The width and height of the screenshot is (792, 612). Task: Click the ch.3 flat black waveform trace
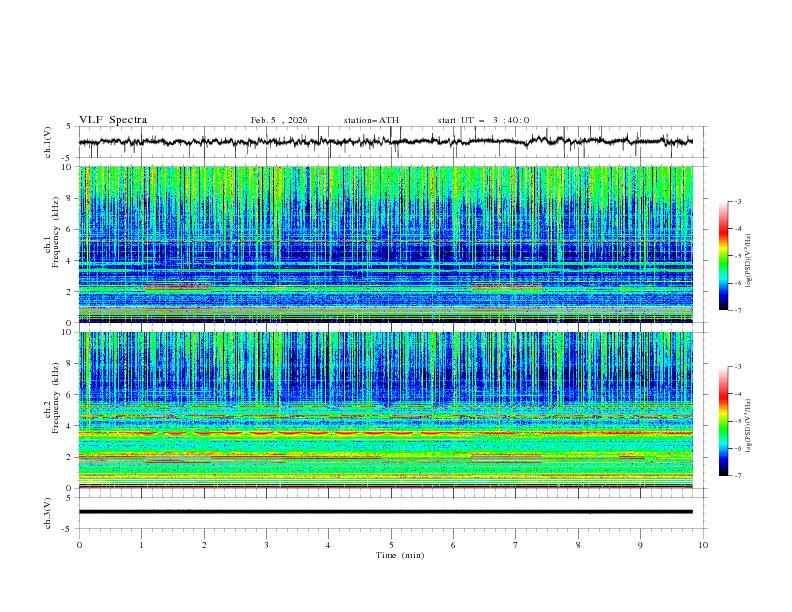[x=385, y=512]
